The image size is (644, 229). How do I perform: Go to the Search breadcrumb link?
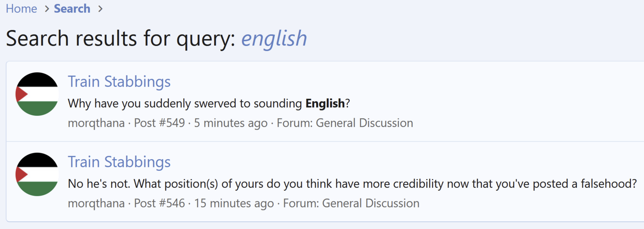tap(72, 8)
